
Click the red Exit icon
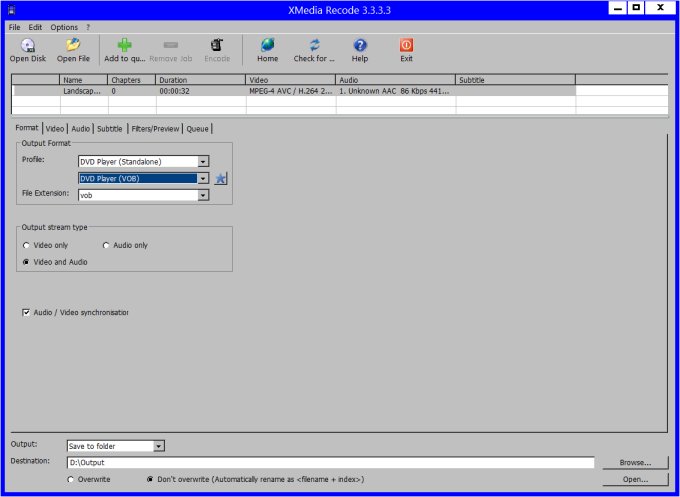(x=406, y=45)
